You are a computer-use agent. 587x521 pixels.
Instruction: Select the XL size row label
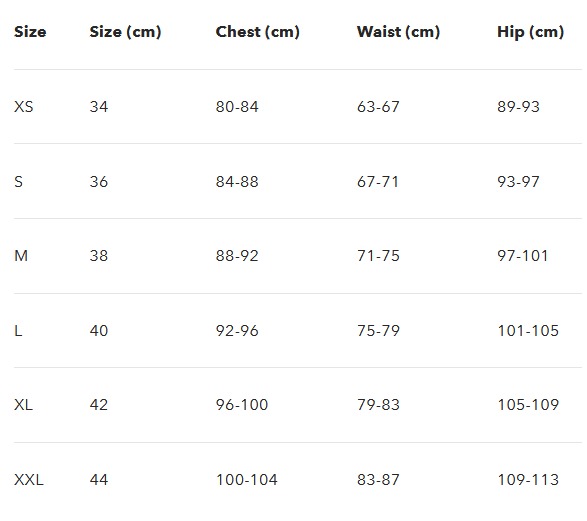coord(23,405)
